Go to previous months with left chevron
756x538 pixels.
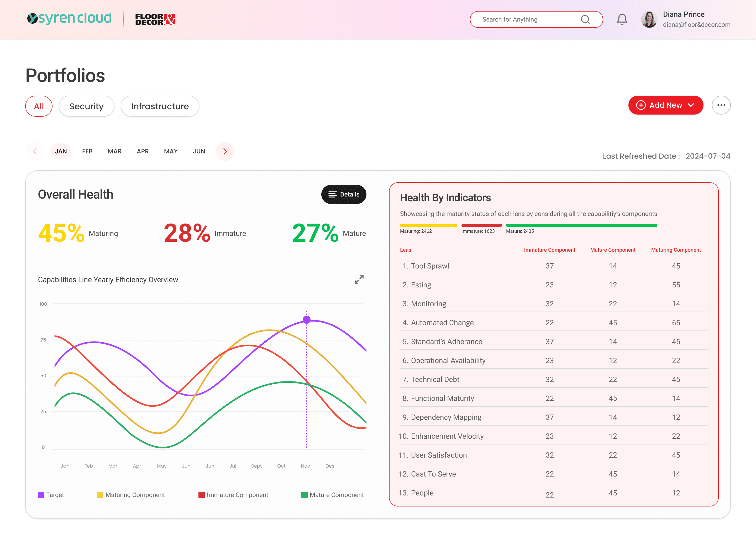point(35,151)
